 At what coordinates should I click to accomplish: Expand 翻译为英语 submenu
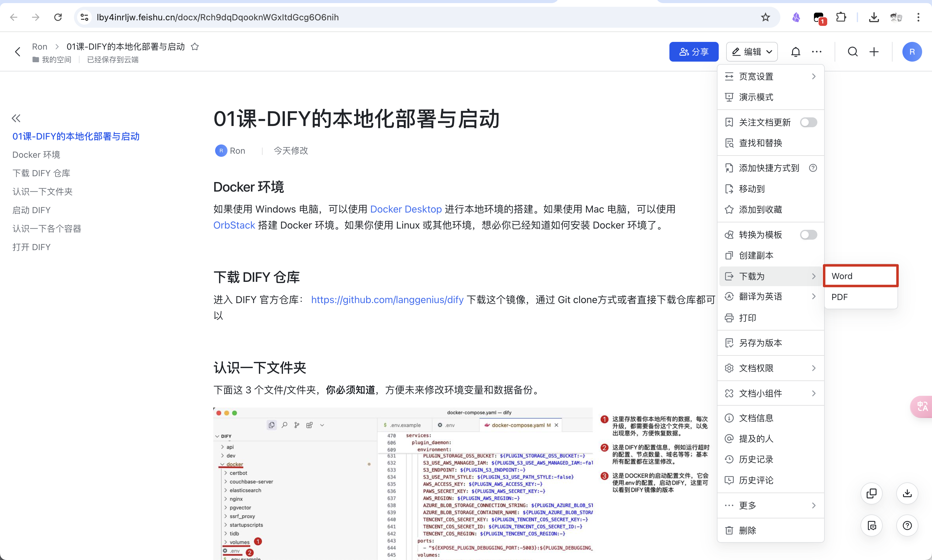pos(771,297)
